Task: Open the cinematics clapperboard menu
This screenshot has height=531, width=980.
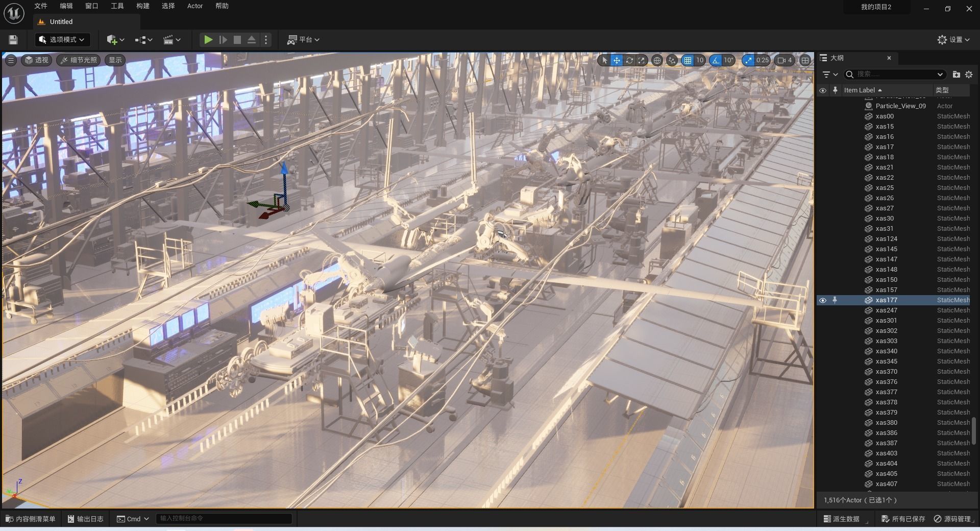Action: [x=171, y=40]
